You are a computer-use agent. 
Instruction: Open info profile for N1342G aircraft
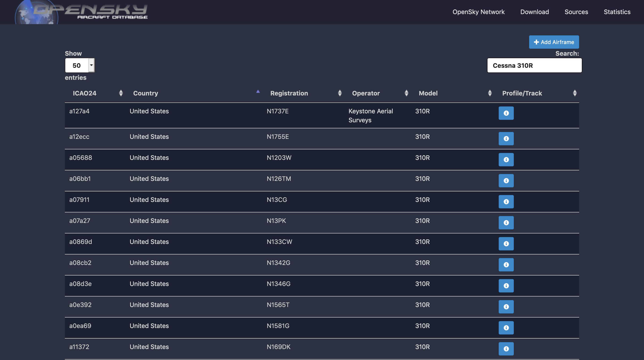point(506,265)
